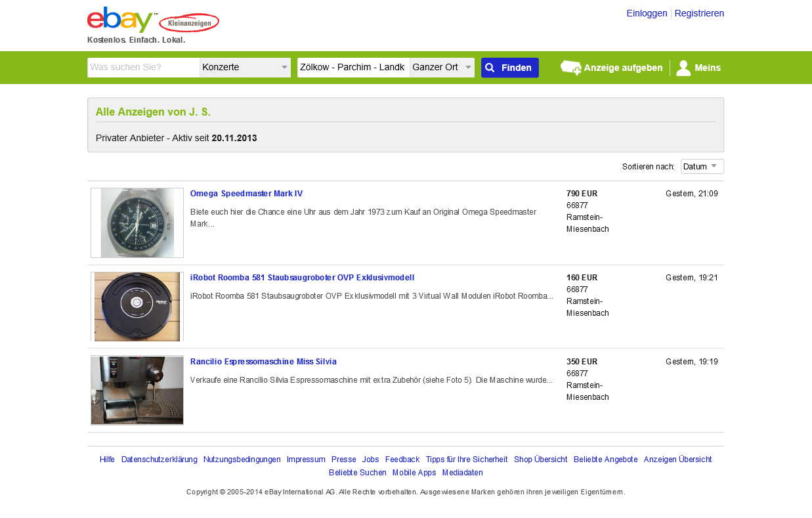
Task: Open Tipps für Ihre Sicherheit link
Action: 467,460
